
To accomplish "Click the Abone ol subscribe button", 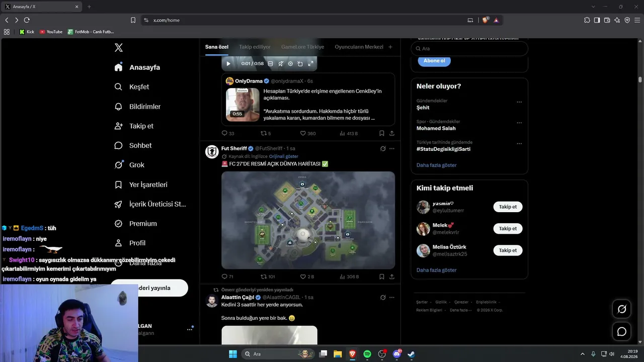I will click(434, 61).
